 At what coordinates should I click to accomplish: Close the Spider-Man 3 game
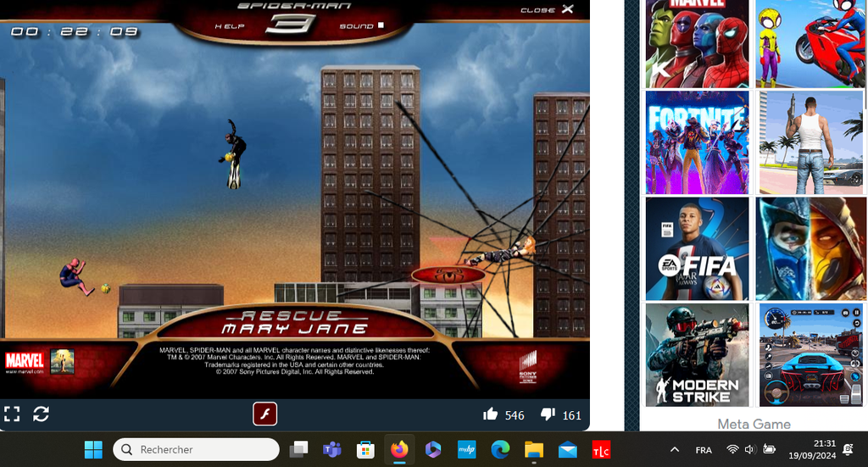pos(567,9)
